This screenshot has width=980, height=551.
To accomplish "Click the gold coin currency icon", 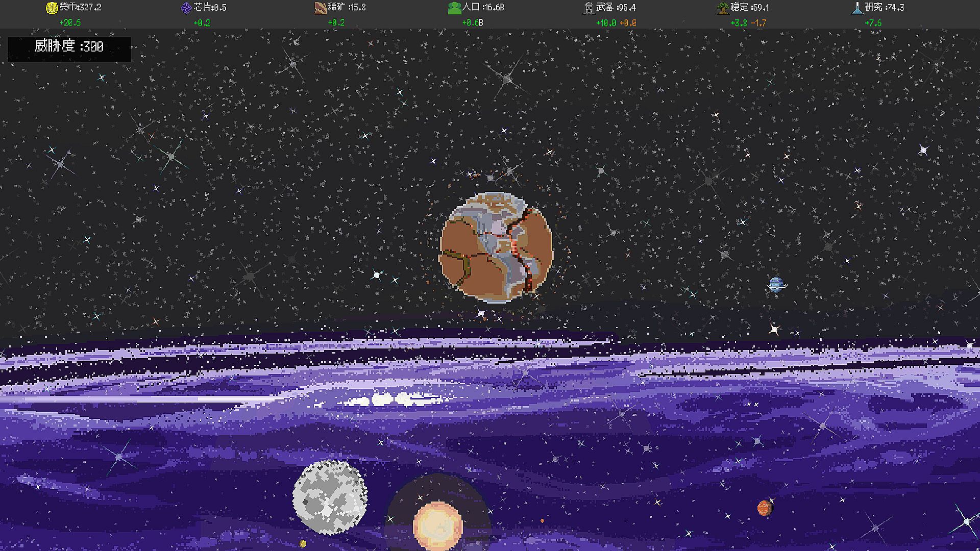I will pos(52,8).
